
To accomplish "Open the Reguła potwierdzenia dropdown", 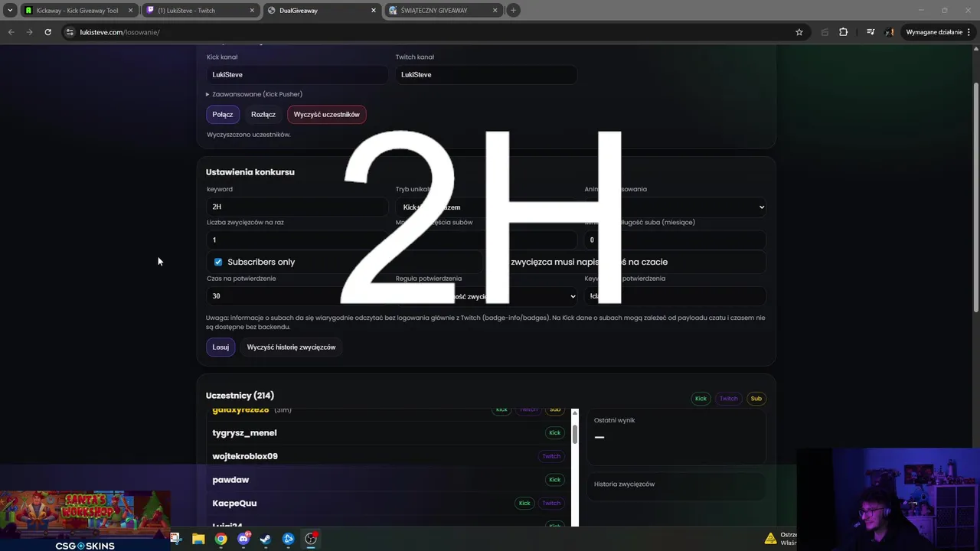I will 485,295.
